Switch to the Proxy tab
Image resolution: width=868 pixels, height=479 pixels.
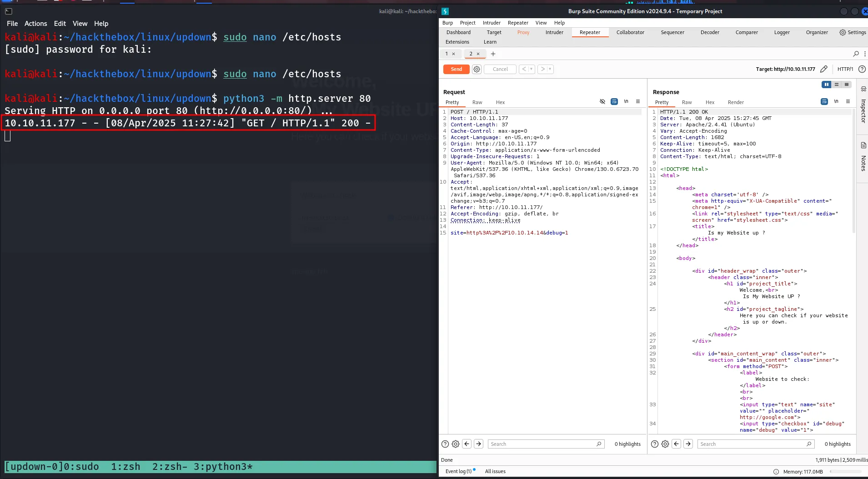(x=523, y=32)
